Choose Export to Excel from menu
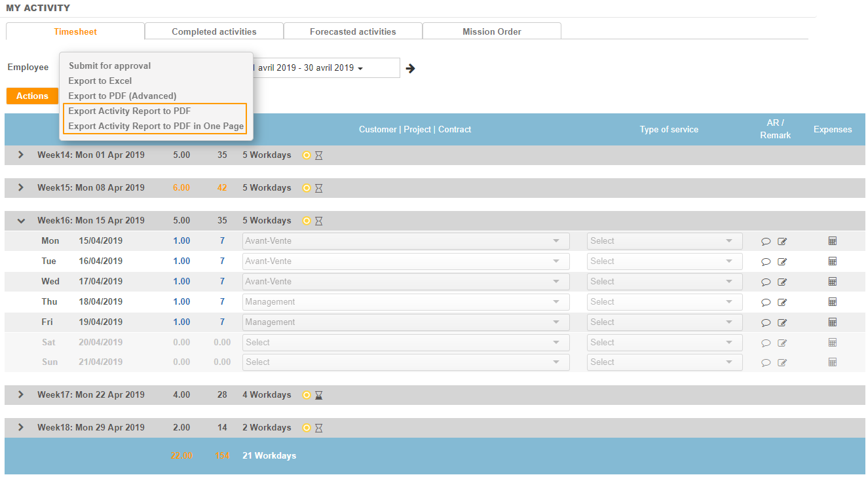This screenshot has height=477, width=868. tap(100, 81)
